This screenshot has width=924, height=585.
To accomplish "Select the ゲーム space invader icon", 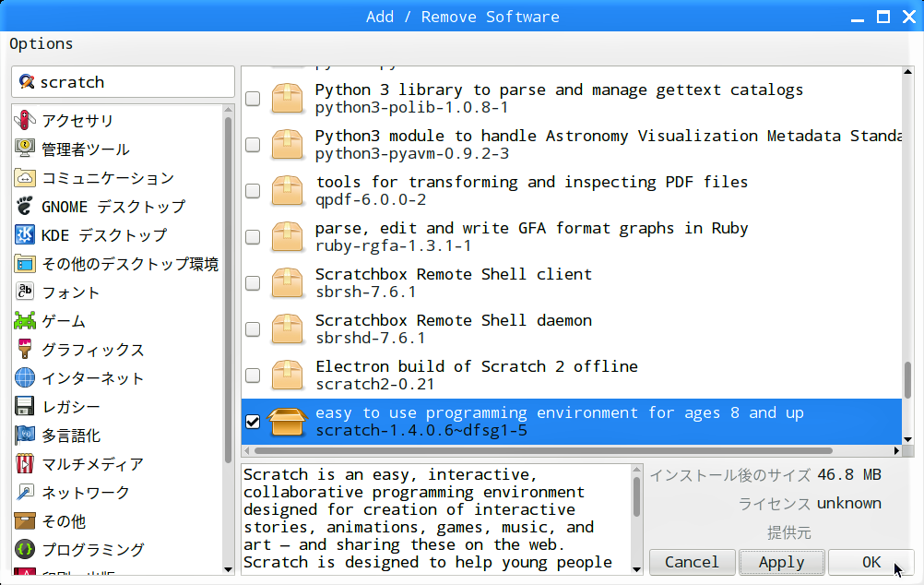I will [x=25, y=320].
